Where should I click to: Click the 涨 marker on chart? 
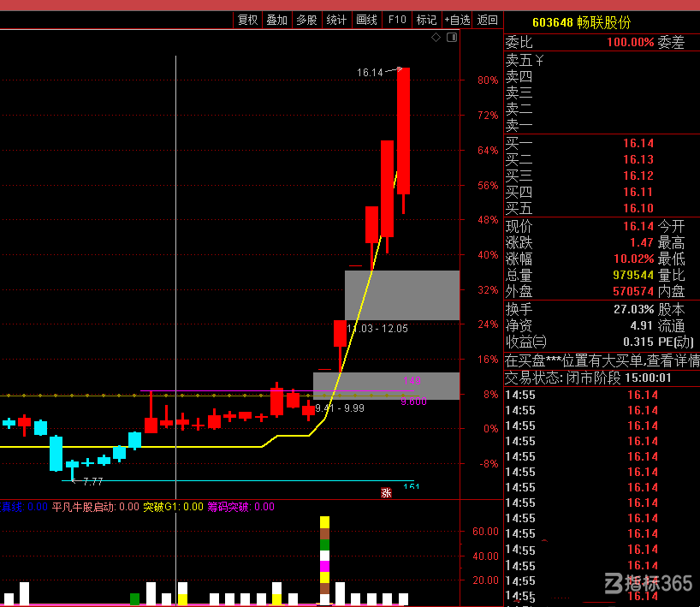coord(386,492)
